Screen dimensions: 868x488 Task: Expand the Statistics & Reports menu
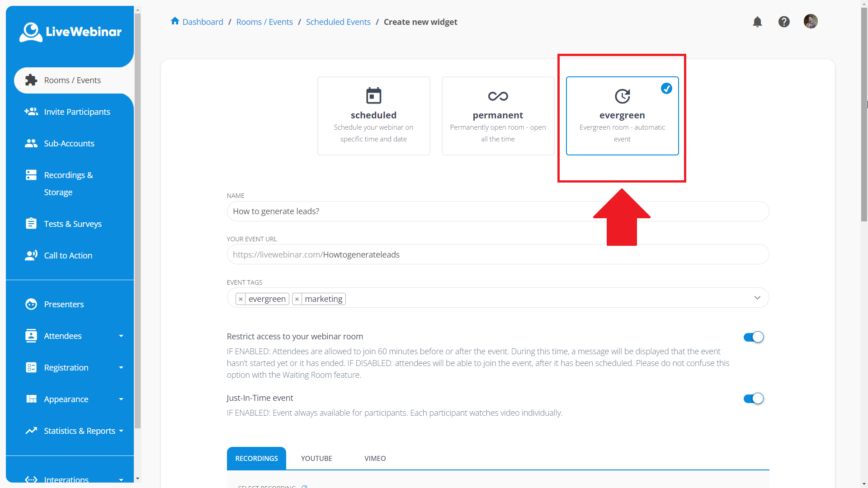pyautogui.click(x=80, y=431)
